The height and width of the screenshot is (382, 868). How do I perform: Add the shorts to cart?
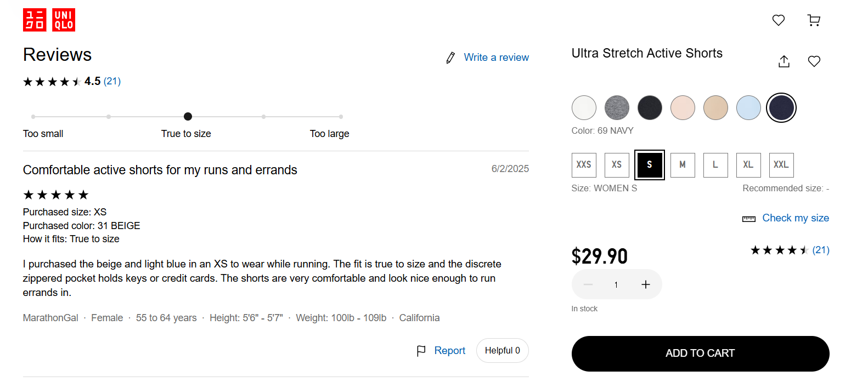701,354
